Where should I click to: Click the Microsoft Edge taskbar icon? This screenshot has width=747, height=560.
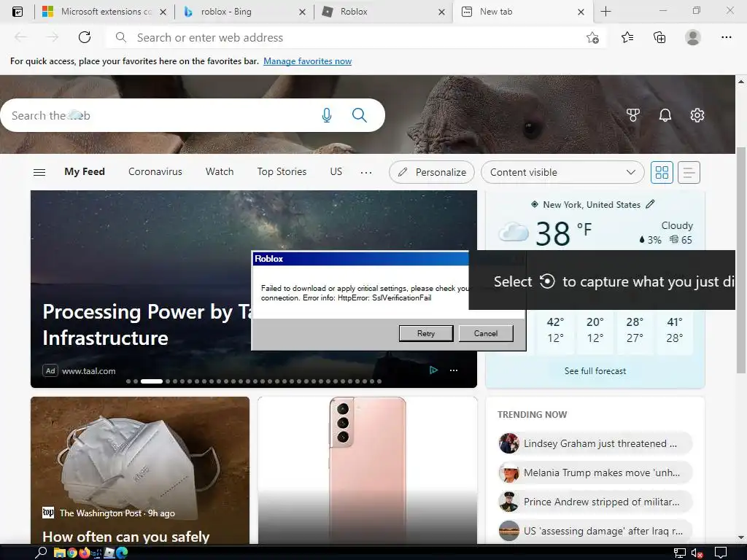tap(122, 553)
